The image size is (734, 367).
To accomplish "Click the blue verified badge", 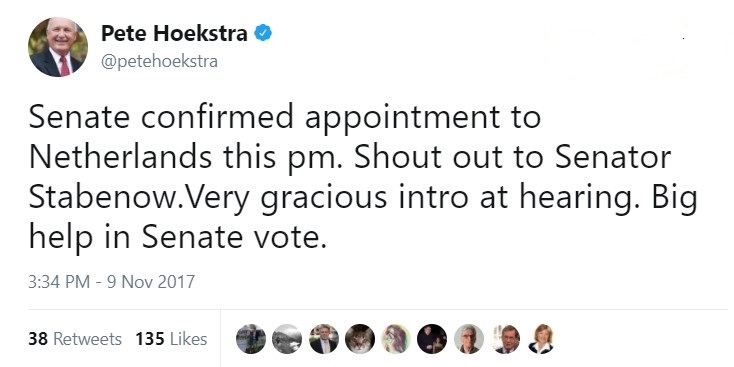I will (x=263, y=33).
